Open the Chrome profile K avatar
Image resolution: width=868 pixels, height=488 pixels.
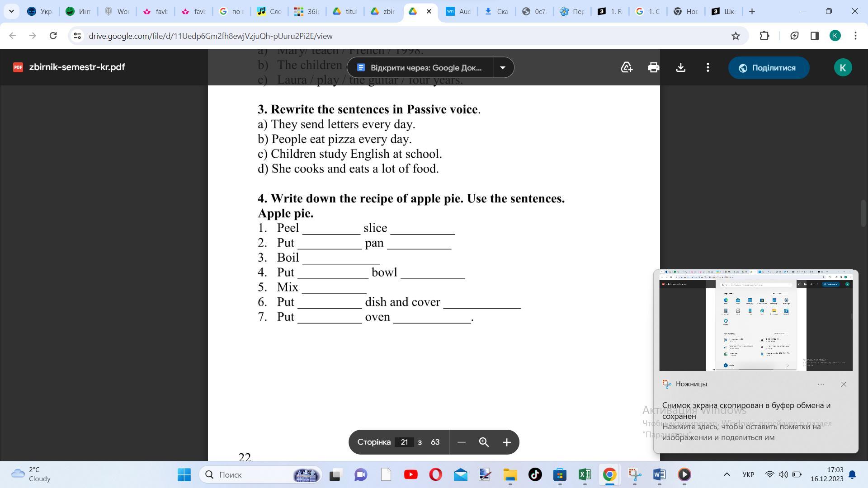pyautogui.click(x=835, y=36)
